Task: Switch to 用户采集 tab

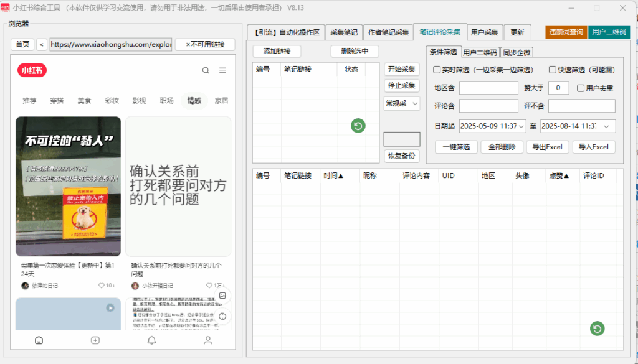Action: [485, 32]
